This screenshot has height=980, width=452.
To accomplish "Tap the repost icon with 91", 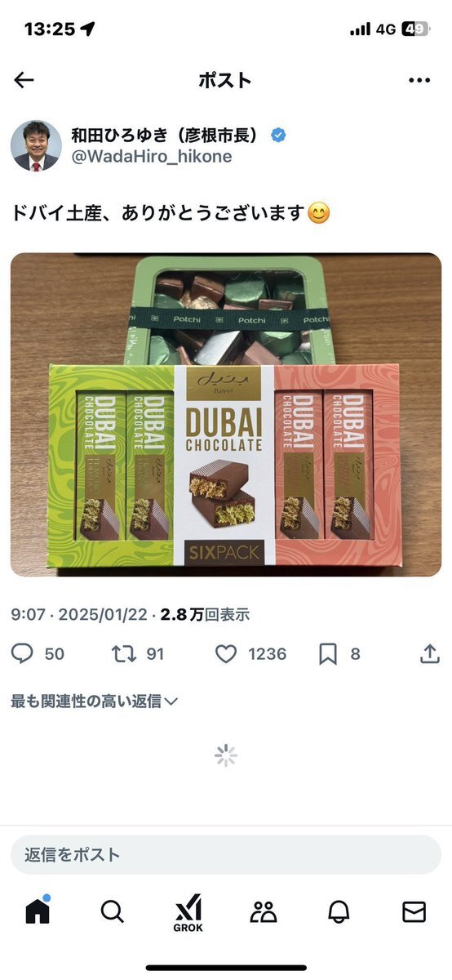I will point(123,654).
